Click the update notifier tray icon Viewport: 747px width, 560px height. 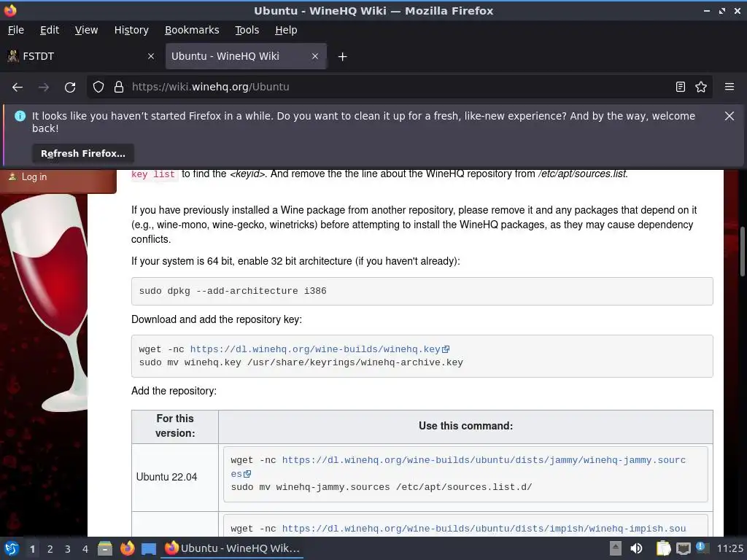701,548
